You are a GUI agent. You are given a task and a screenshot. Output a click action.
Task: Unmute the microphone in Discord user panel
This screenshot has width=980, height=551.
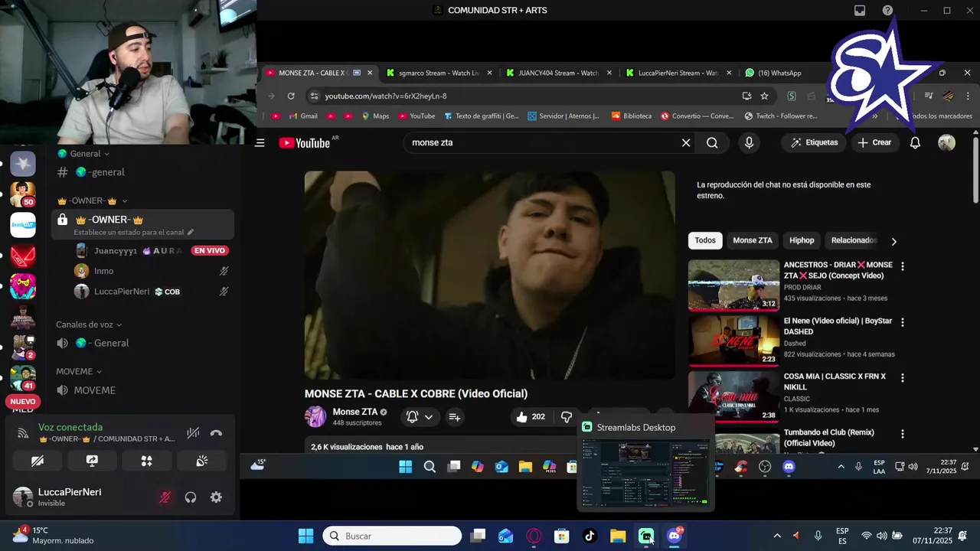(x=165, y=497)
